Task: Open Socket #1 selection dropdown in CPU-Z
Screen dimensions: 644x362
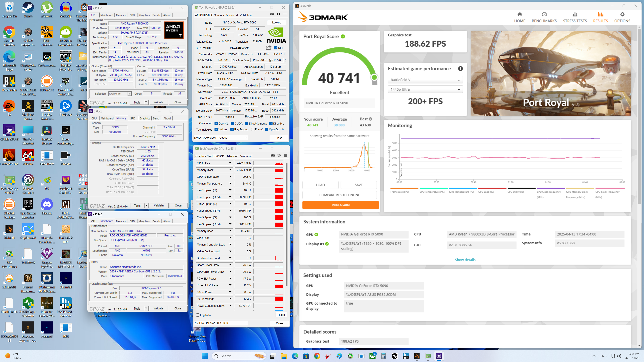Action: (x=120, y=94)
